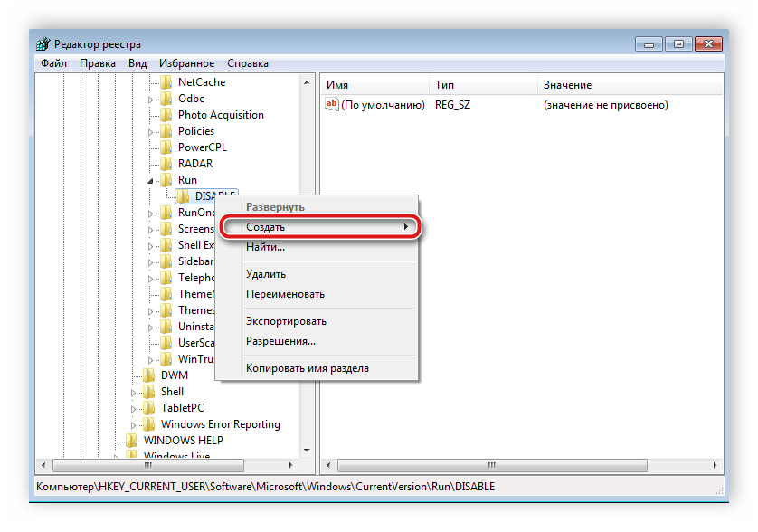Viewport: 758px width, 532px height.
Task: Click the (По умолчанию) string value icon
Action: click(331, 105)
